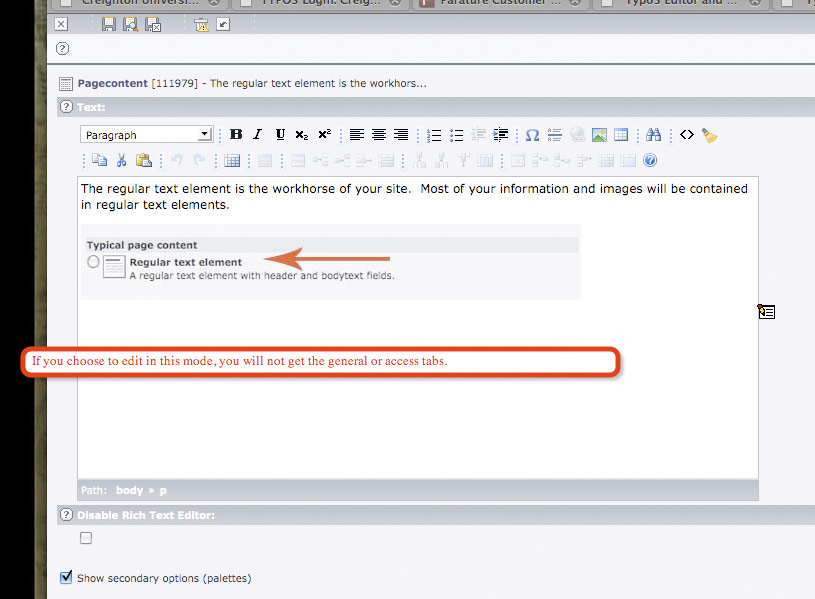Screen dimensions: 815x599
Task: Click the insert image icon
Action: tap(599, 135)
